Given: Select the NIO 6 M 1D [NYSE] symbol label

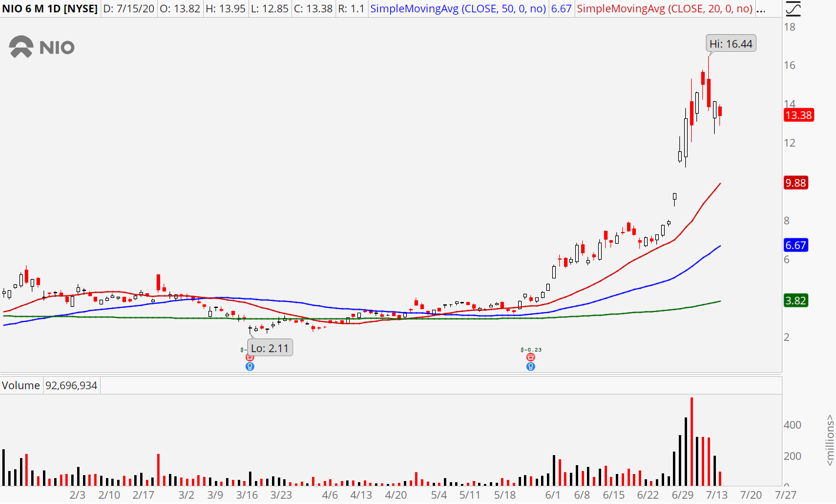Looking at the screenshot, I should pos(50,9).
